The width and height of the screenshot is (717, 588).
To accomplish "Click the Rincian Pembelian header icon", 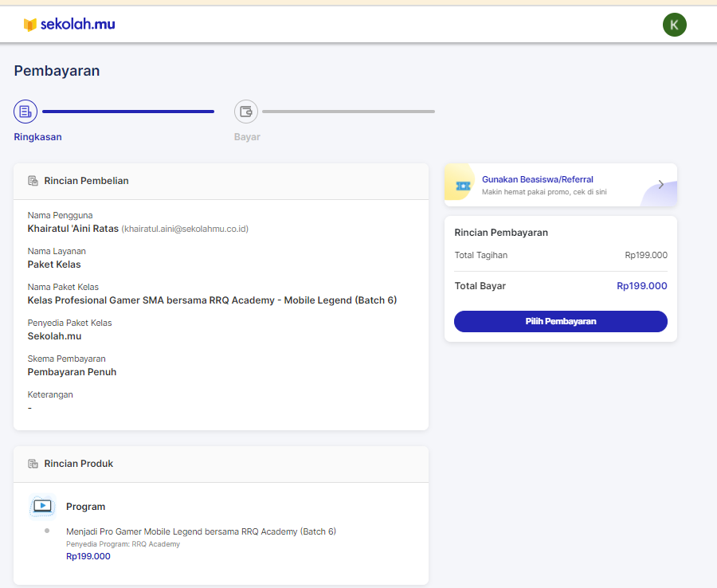I will coord(33,181).
